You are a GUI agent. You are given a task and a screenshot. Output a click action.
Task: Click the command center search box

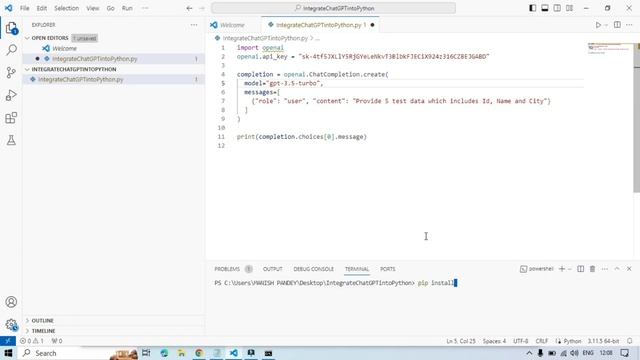(x=333, y=8)
